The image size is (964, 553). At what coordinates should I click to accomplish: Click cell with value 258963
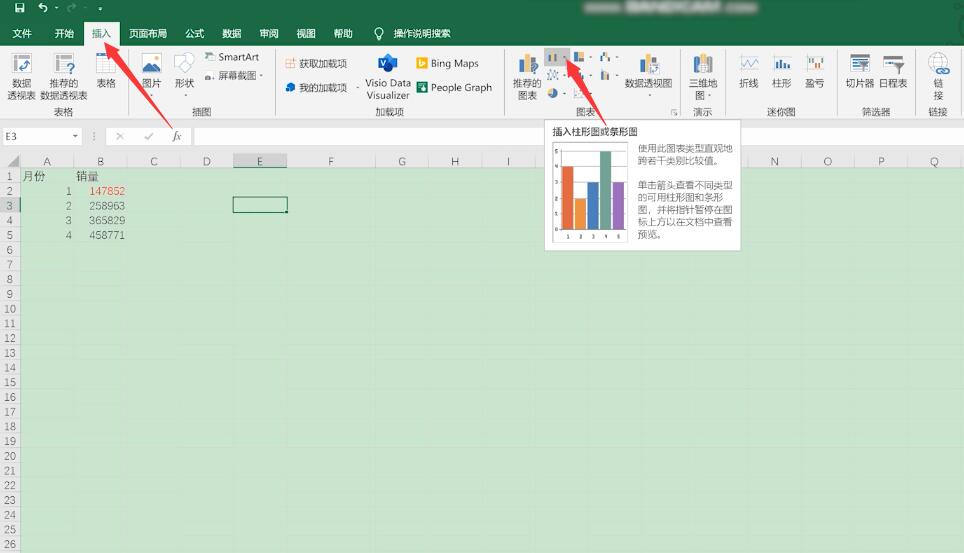[100, 205]
